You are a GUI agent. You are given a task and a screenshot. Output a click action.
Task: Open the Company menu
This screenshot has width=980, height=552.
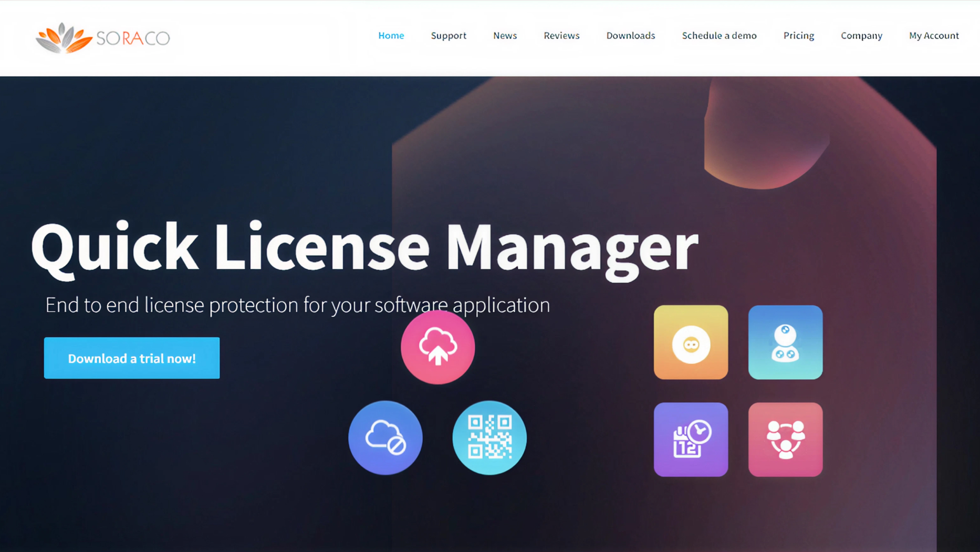click(x=861, y=36)
